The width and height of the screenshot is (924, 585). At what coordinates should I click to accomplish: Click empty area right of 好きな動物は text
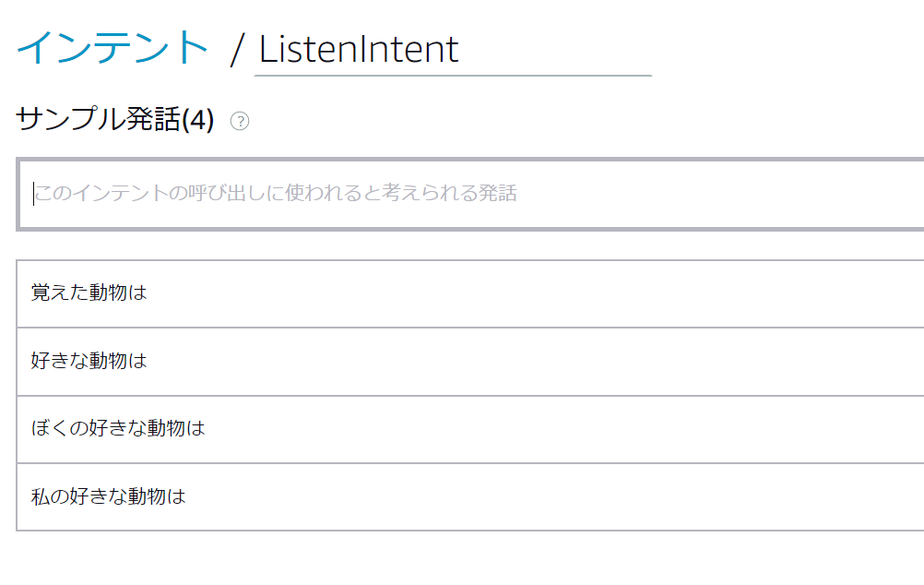(x=553, y=361)
